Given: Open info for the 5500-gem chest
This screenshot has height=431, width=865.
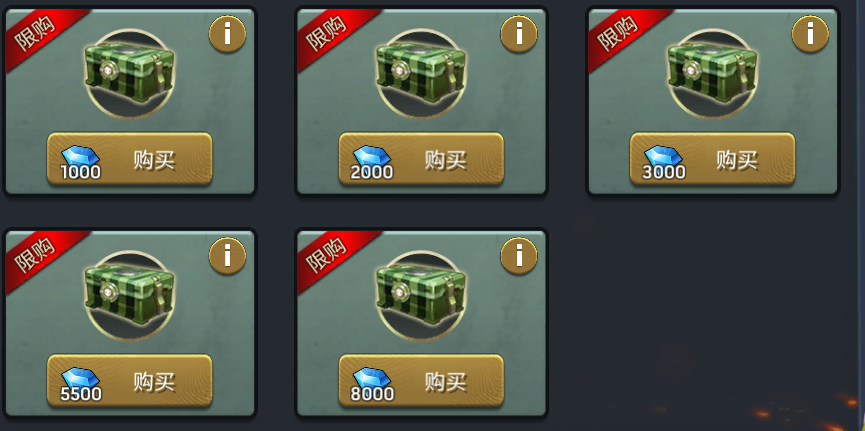Looking at the screenshot, I should [227, 256].
